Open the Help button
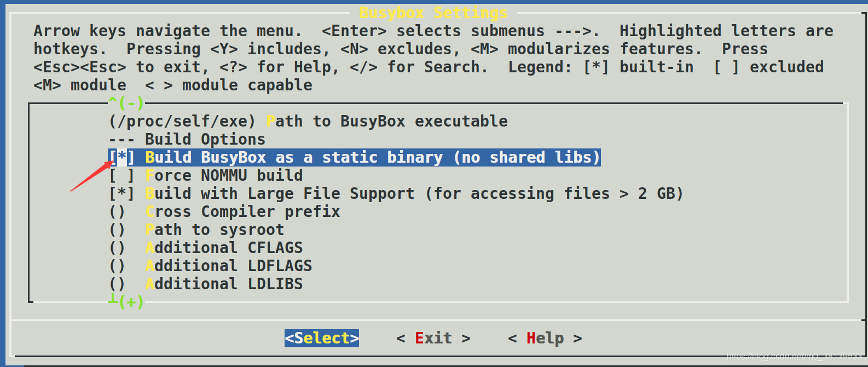The width and height of the screenshot is (868, 367). click(x=545, y=338)
